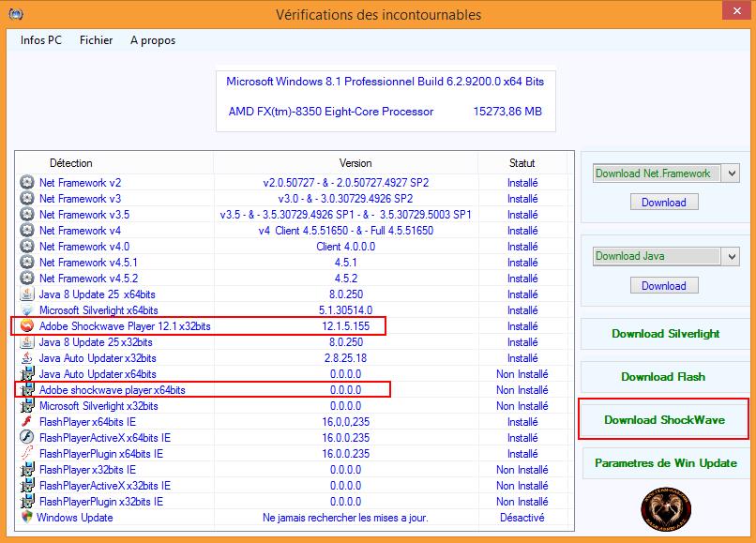Viewport: 756px width, 543px height.
Task: Select text Ne jamais rechercher les mises a jour.
Action: (x=346, y=518)
